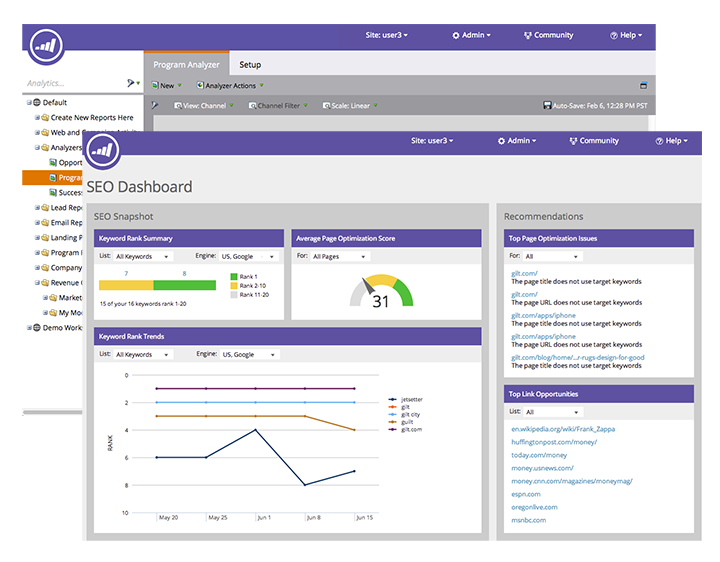Click the Admin gear icon in SEO window
720x562 pixels.
click(501, 141)
